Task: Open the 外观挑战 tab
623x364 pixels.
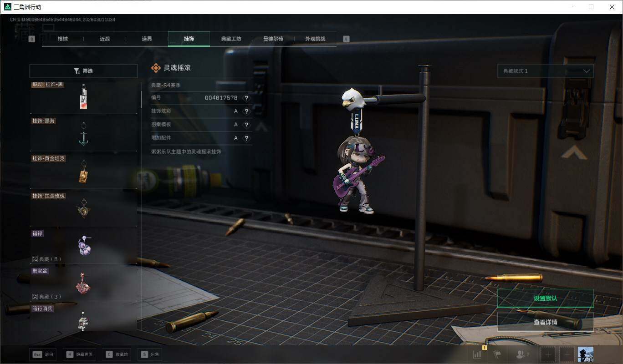Action: pos(315,39)
